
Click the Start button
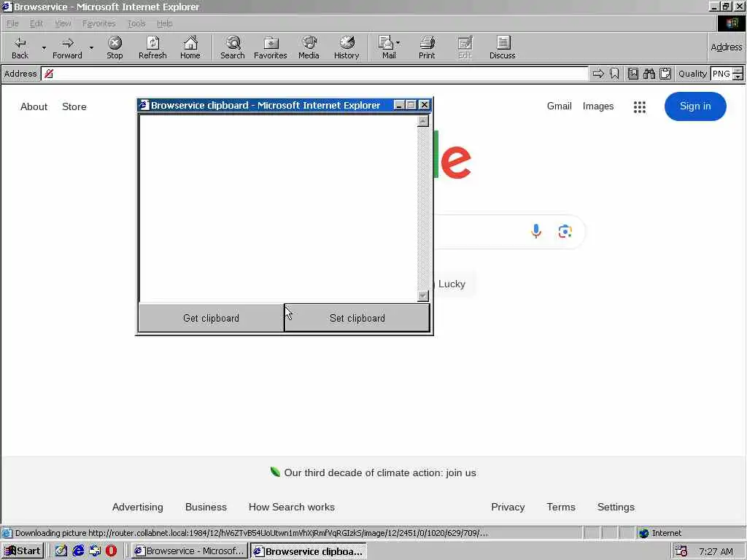click(23, 551)
